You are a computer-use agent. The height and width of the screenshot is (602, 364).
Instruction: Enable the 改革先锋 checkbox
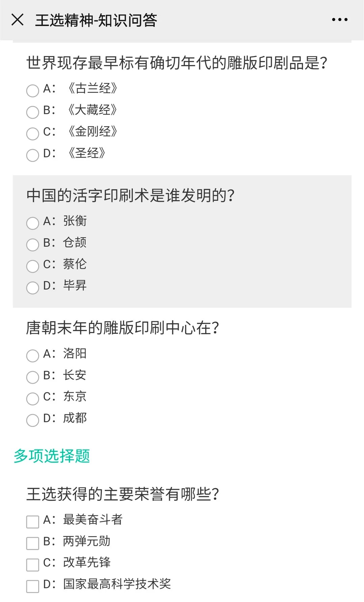point(33,565)
